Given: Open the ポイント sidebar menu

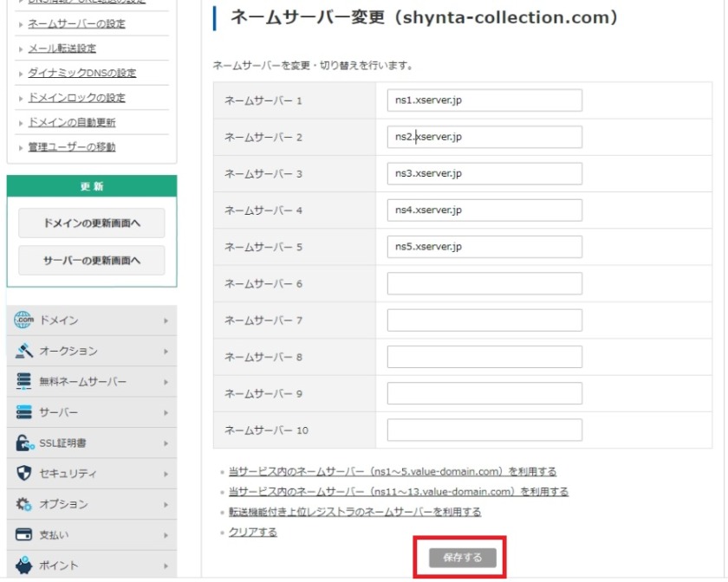Looking at the screenshot, I should (x=92, y=565).
